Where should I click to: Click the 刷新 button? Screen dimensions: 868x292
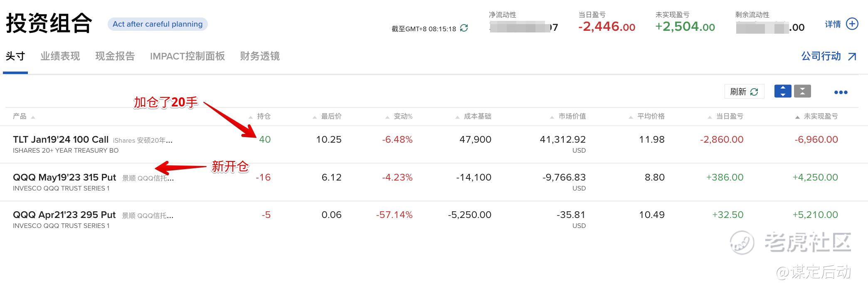click(x=744, y=92)
